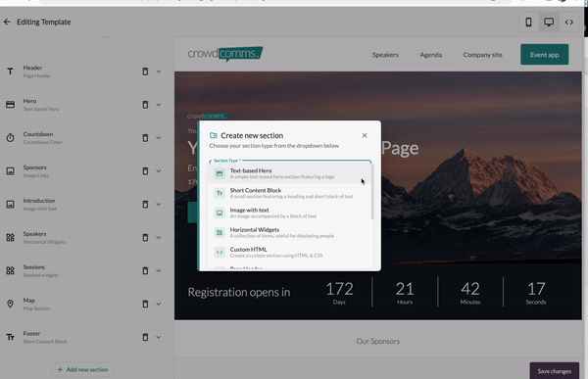Click the Introduction image icon
The width and height of the screenshot is (588, 379).
[10, 205]
